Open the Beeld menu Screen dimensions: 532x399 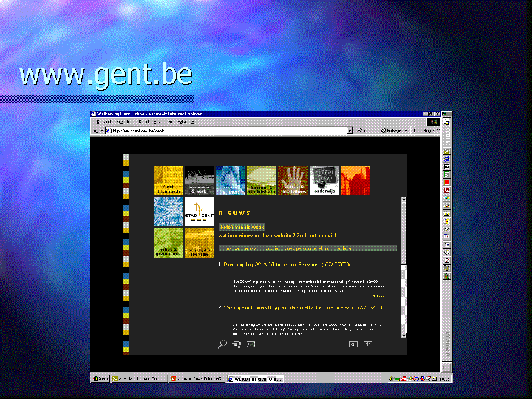[143, 121]
